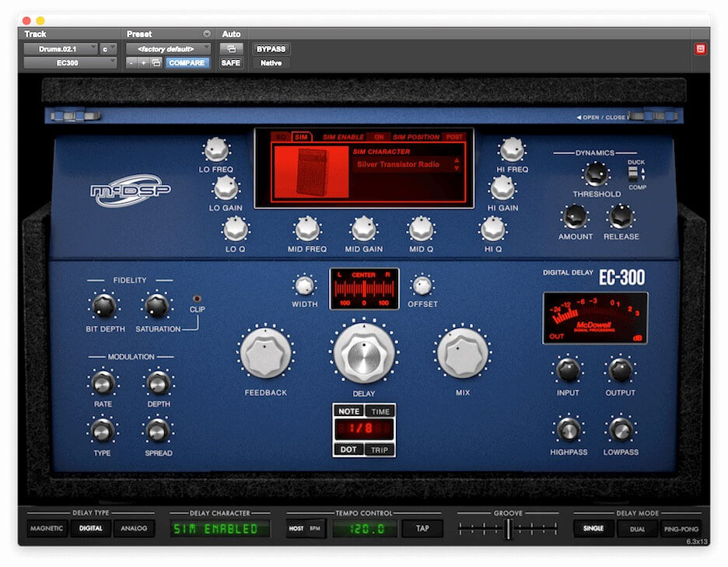728x567 pixels.
Task: Select PING-PONG delay mode
Action: [x=681, y=529]
